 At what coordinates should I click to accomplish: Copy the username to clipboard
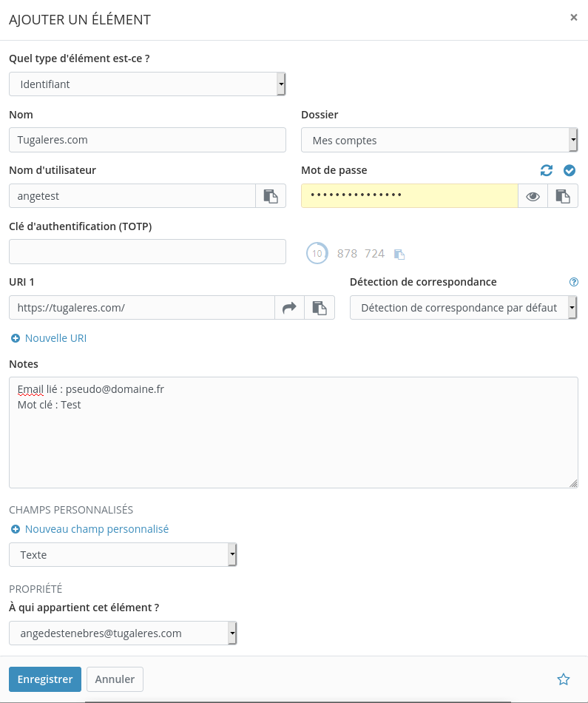[x=271, y=196]
